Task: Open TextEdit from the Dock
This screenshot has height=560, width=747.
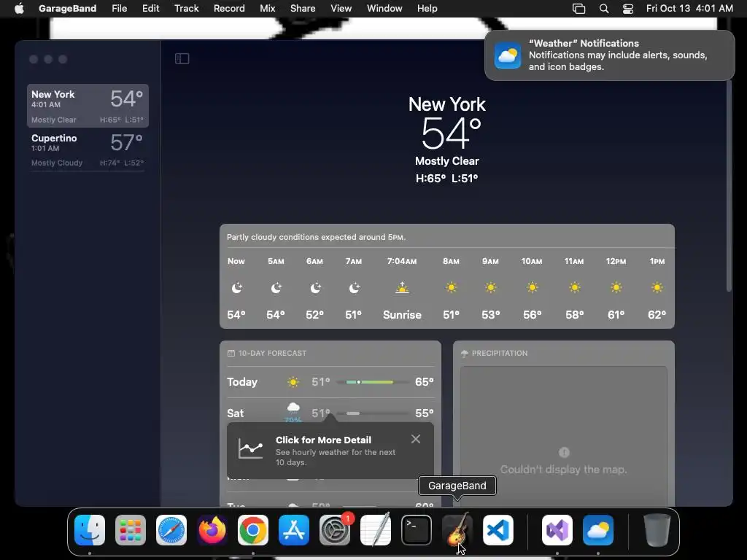Action: click(x=376, y=530)
